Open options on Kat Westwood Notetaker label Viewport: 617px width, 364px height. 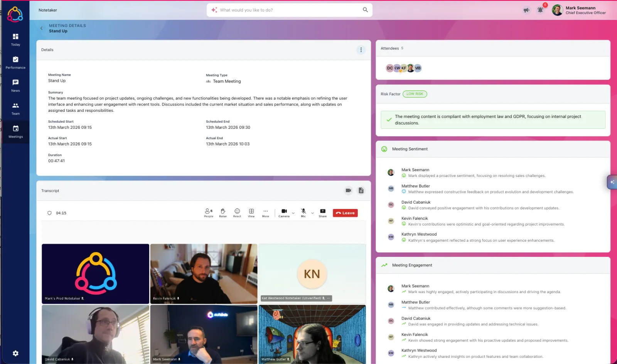pos(329,298)
